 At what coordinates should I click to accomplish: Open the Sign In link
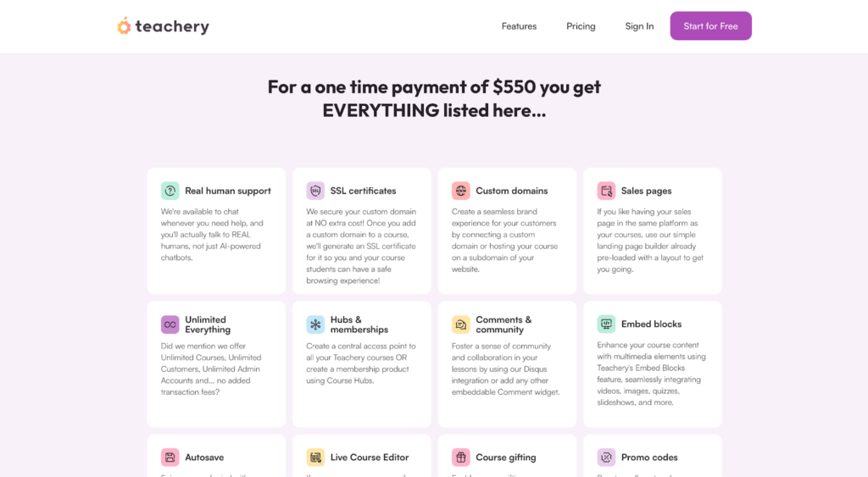(x=639, y=26)
